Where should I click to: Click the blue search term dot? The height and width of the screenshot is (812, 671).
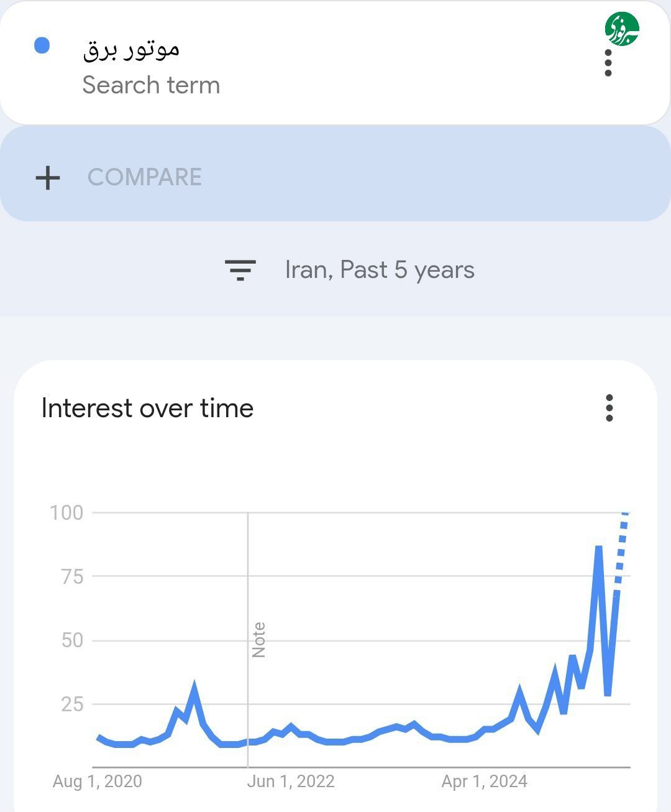[x=42, y=45]
